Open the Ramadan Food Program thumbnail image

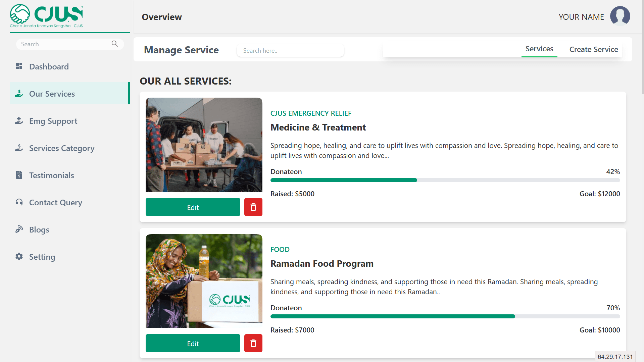pyautogui.click(x=204, y=281)
